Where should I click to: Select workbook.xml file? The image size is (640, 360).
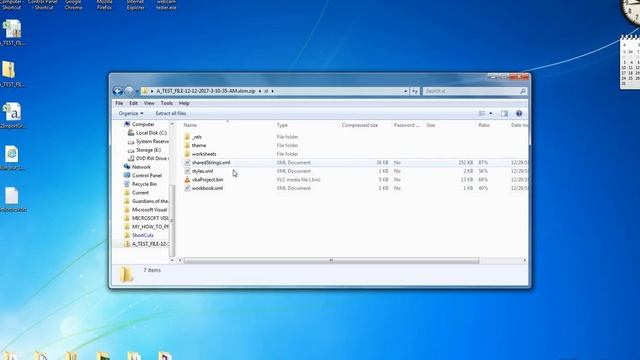(x=207, y=189)
